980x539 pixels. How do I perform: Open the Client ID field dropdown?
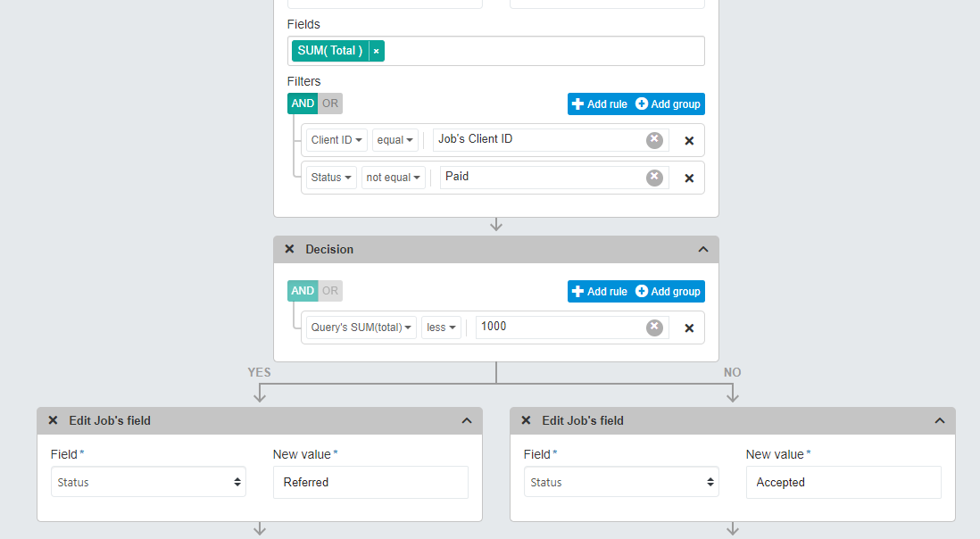pyautogui.click(x=335, y=140)
